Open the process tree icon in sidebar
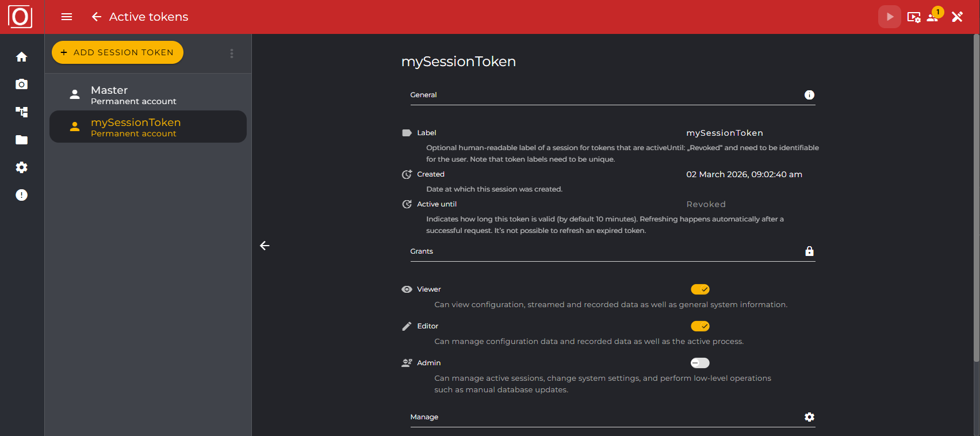Image resolution: width=980 pixels, height=436 pixels. pyautogui.click(x=22, y=112)
